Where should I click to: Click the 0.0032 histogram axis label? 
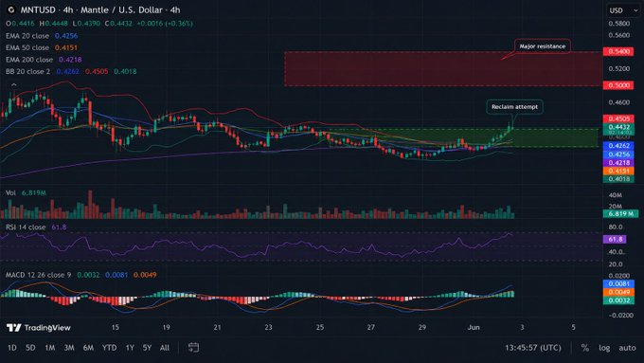click(x=619, y=300)
